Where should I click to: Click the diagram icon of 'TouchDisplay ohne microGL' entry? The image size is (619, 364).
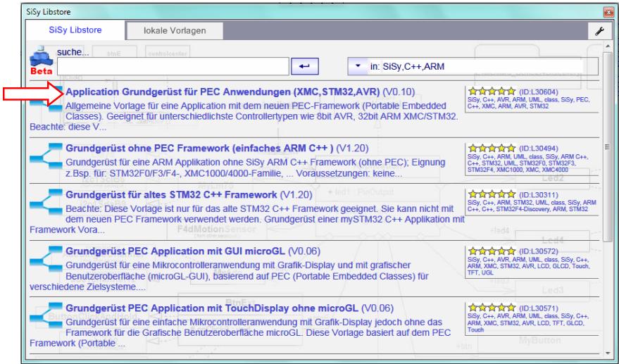[46, 316]
